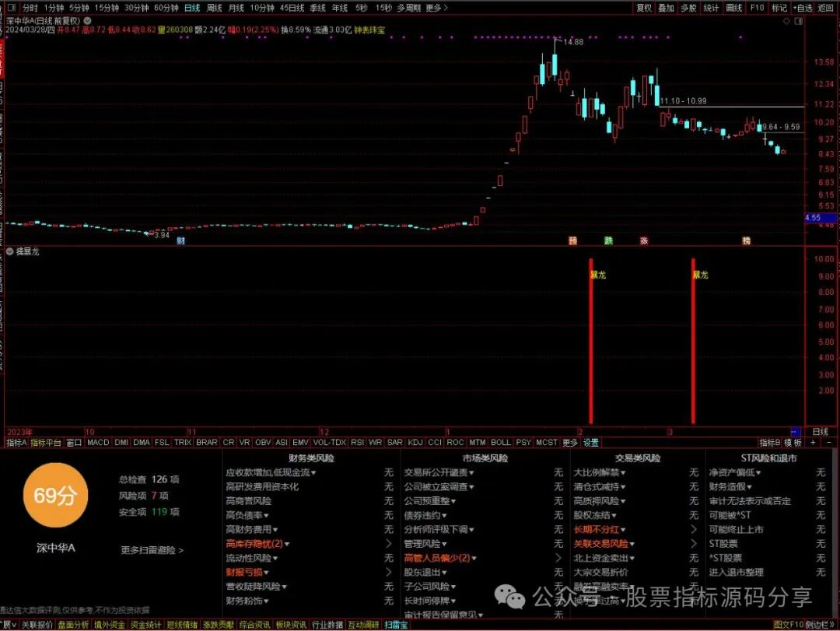Click the panel layout icon beside the diamond
Viewport: 840px width, 631px height.
click(798, 21)
